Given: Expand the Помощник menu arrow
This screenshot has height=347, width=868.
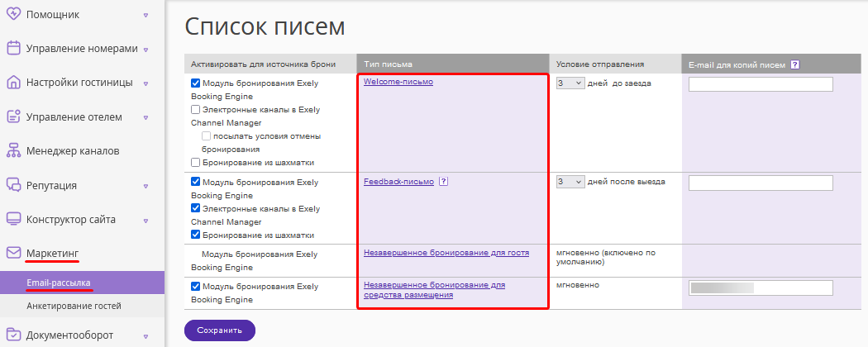Looking at the screenshot, I should coord(145,16).
